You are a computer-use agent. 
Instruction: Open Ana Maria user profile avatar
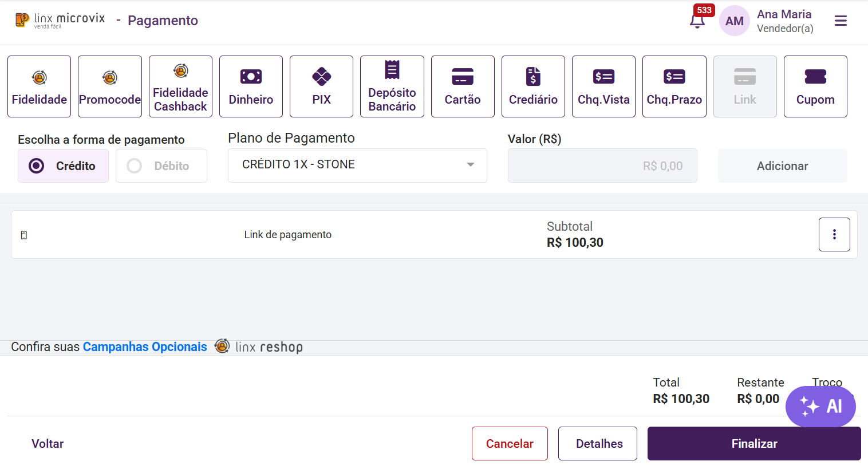(x=735, y=21)
